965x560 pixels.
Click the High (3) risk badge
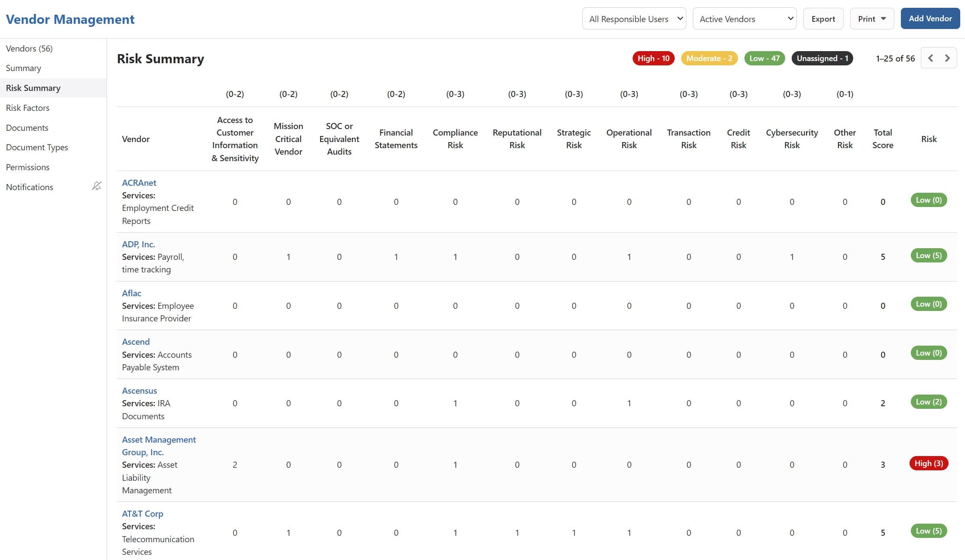click(929, 463)
